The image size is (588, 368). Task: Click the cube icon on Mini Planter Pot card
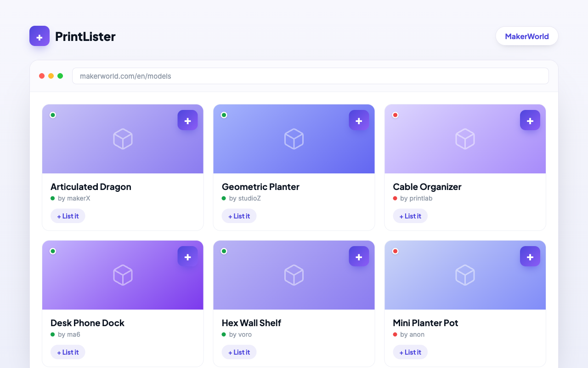point(465,275)
